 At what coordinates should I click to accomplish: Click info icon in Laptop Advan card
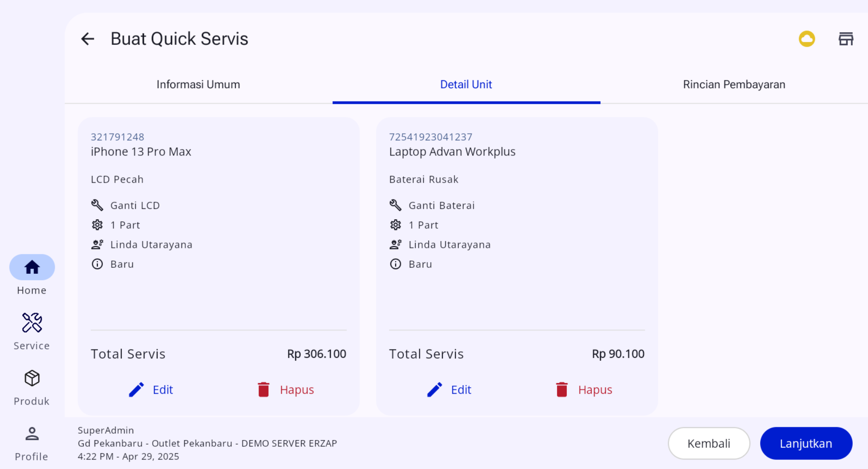point(395,264)
